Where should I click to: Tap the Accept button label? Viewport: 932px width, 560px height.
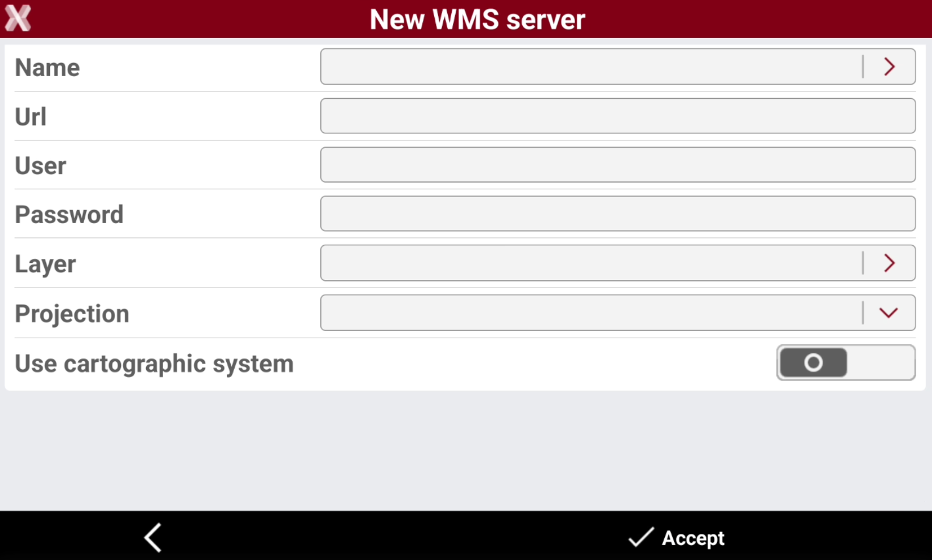[x=693, y=538]
